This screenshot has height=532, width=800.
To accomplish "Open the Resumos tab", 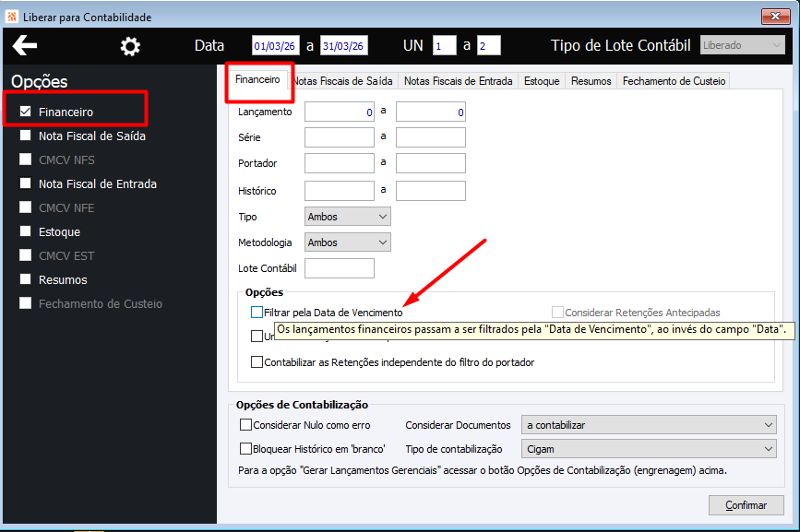I will tap(591, 81).
